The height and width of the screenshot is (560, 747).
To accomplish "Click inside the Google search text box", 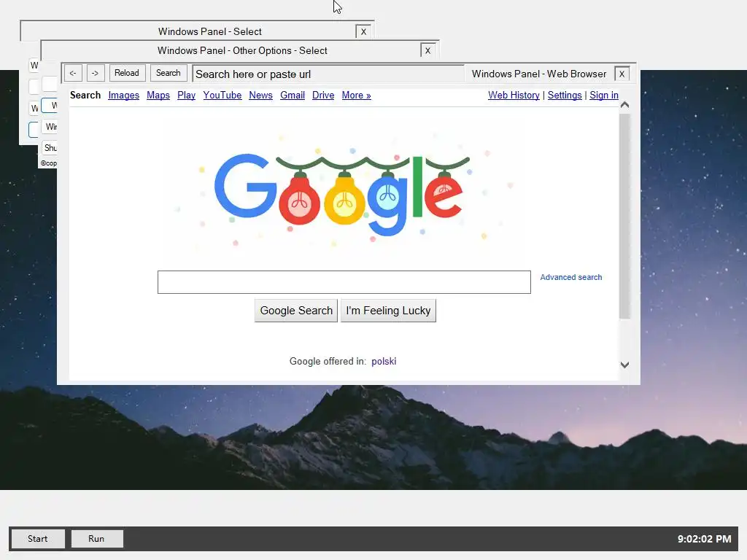I will tap(344, 282).
